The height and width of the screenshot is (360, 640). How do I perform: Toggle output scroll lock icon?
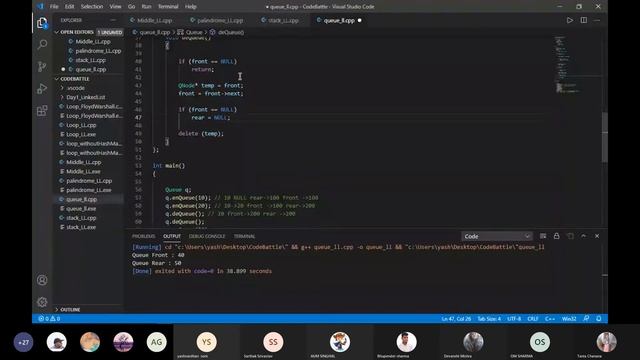[x=556, y=236]
